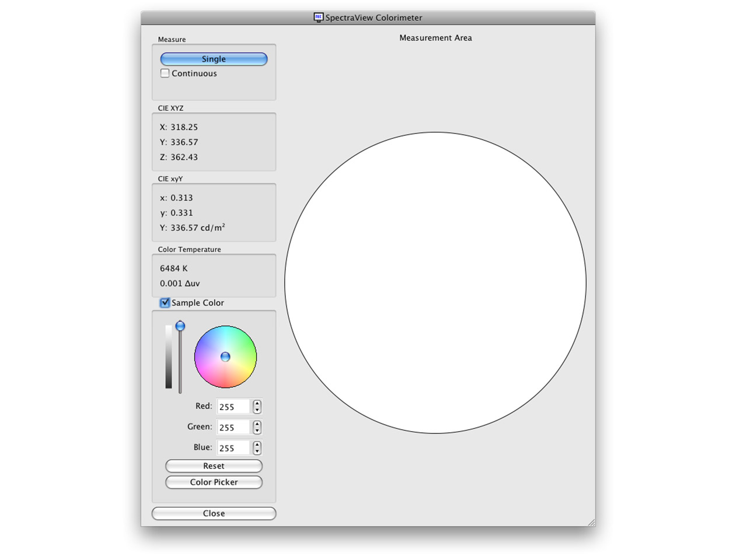Decrement the Green value using its down arrow
The image size is (747, 560).
(256, 430)
